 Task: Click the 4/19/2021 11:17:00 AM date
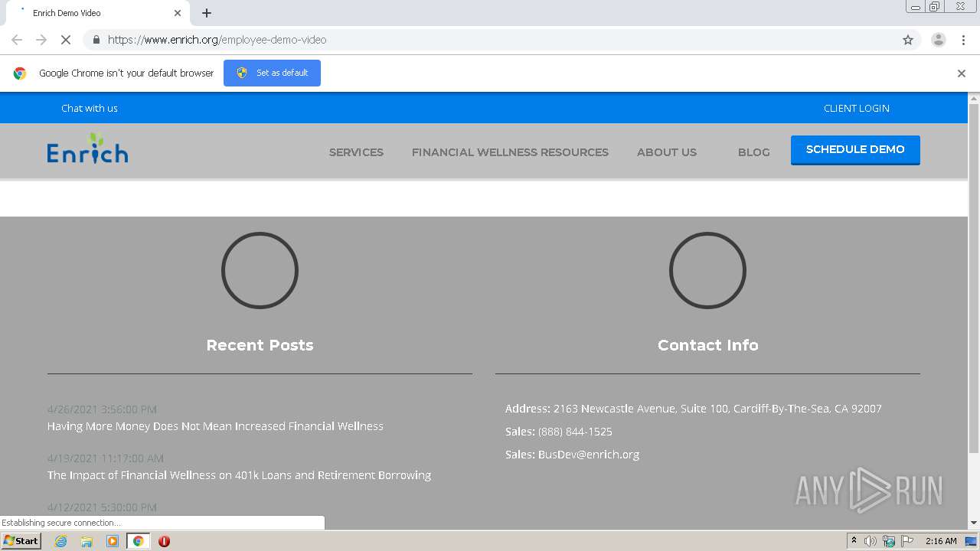click(x=106, y=458)
